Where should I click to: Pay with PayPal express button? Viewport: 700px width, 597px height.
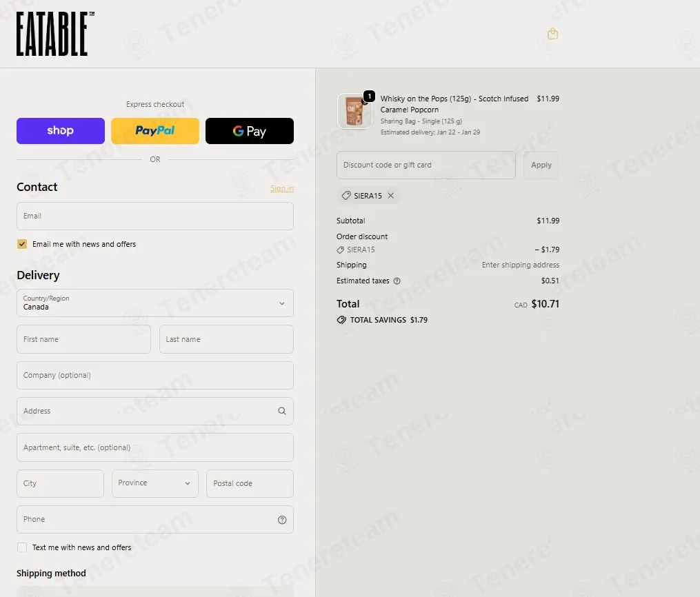tap(155, 131)
